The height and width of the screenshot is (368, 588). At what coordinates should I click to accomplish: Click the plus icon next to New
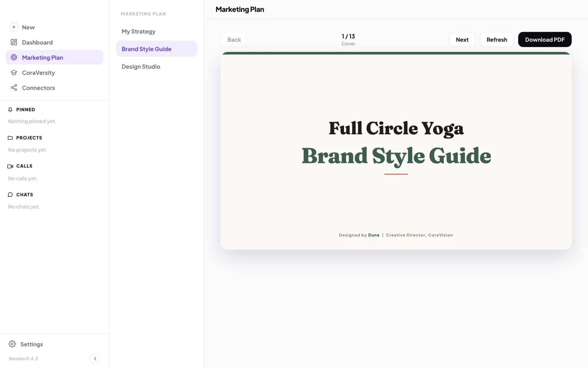(14, 27)
